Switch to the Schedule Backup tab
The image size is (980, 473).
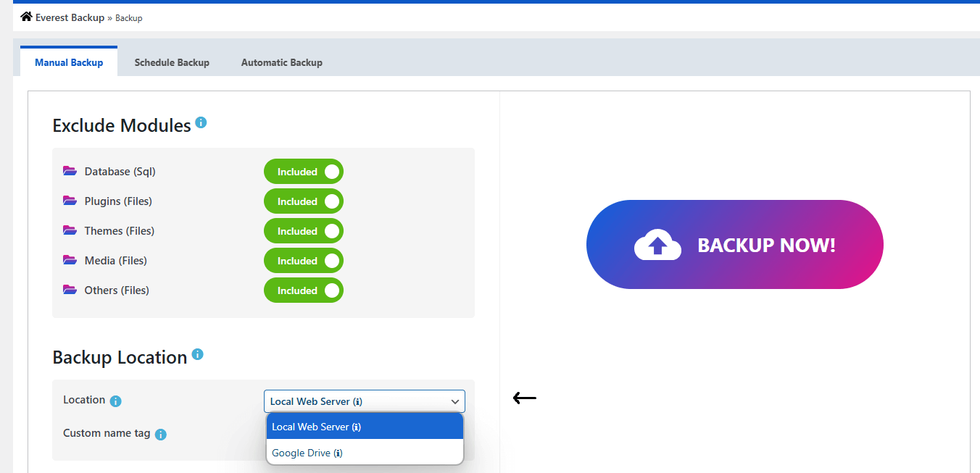coord(172,62)
